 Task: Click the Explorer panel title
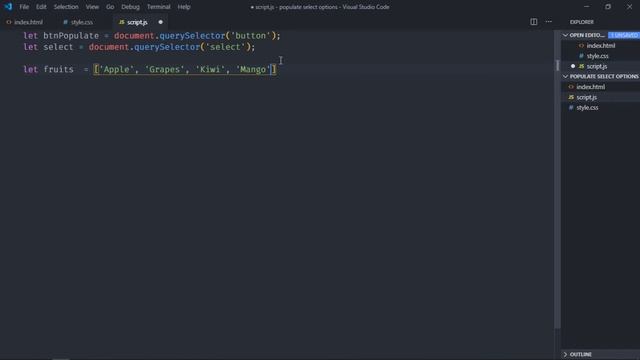pyautogui.click(x=582, y=22)
